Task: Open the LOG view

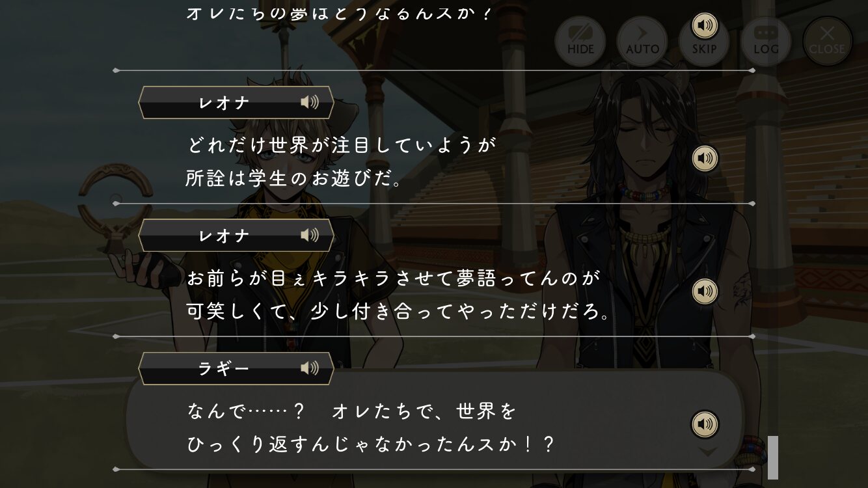Action: point(766,42)
